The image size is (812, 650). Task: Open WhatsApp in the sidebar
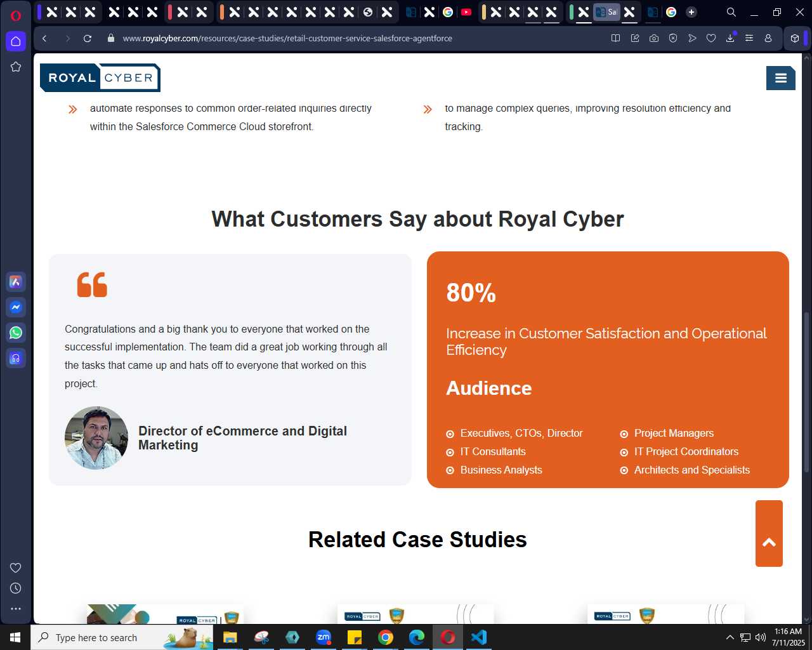16,333
